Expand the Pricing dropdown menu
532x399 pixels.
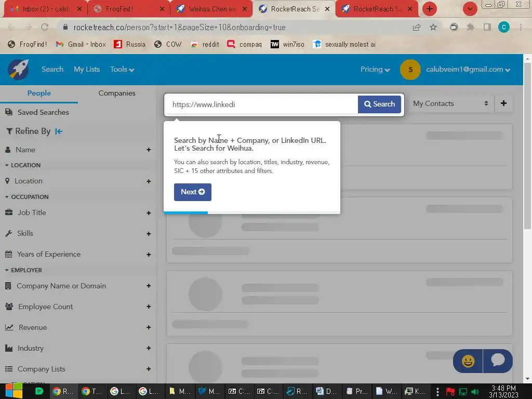tap(375, 69)
